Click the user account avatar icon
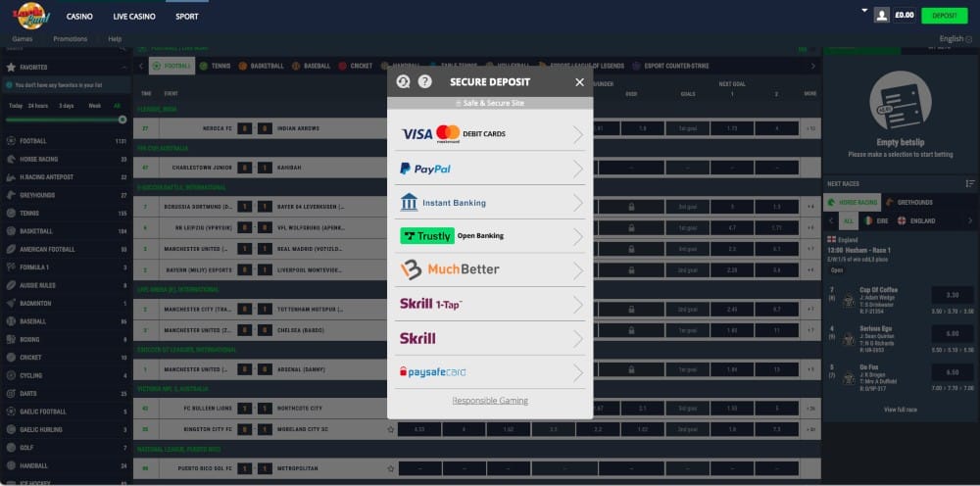Image resolution: width=980 pixels, height=486 pixels. pos(882,15)
